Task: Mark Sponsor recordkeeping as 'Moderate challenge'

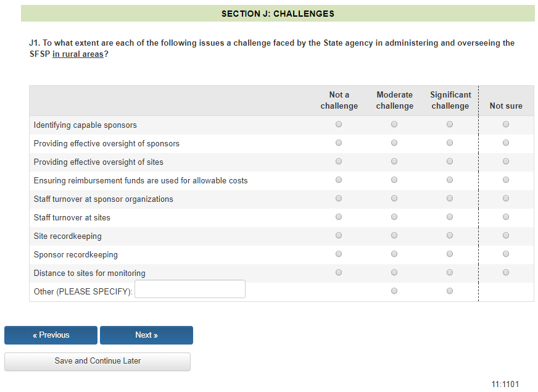Action: 394,254
